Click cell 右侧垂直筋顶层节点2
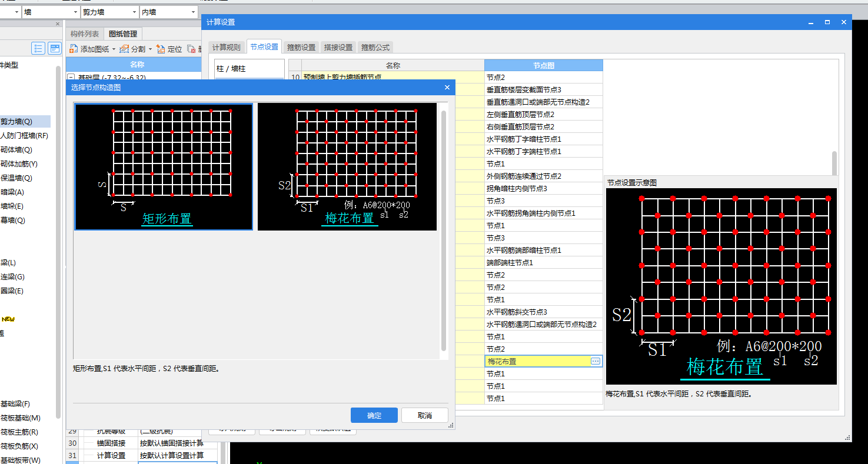Image resolution: width=868 pixels, height=464 pixels. pos(543,126)
